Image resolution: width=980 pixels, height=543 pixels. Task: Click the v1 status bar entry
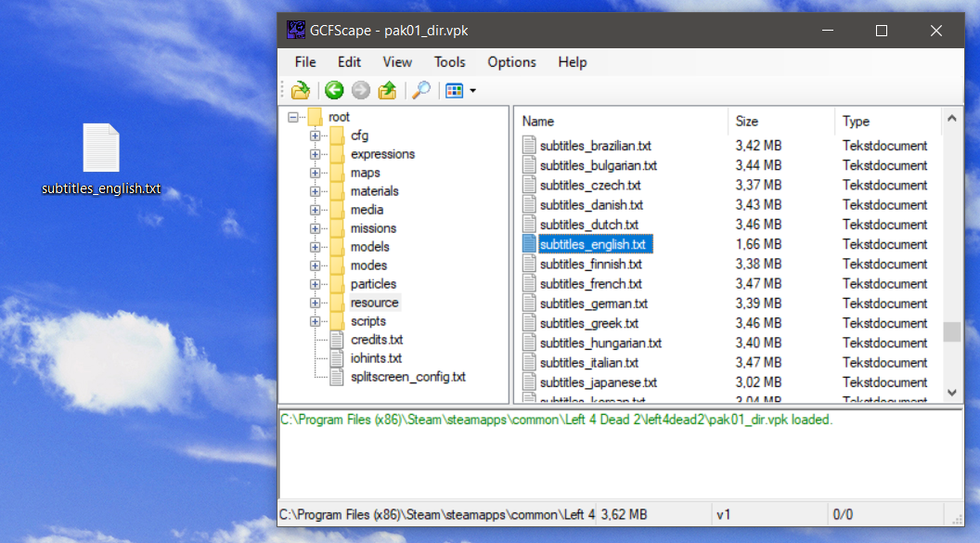tap(723, 515)
